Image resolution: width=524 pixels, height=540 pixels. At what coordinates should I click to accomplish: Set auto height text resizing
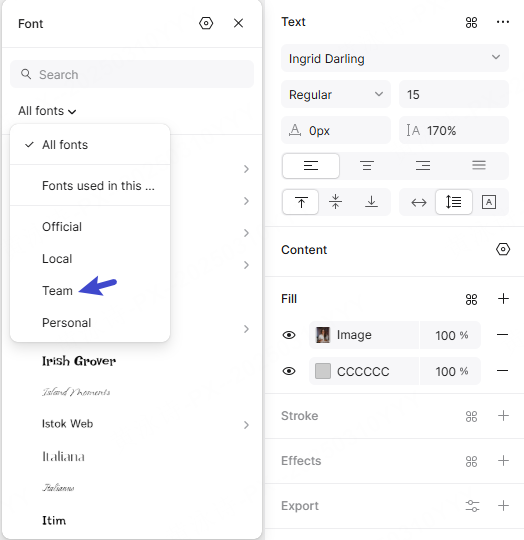point(454,202)
